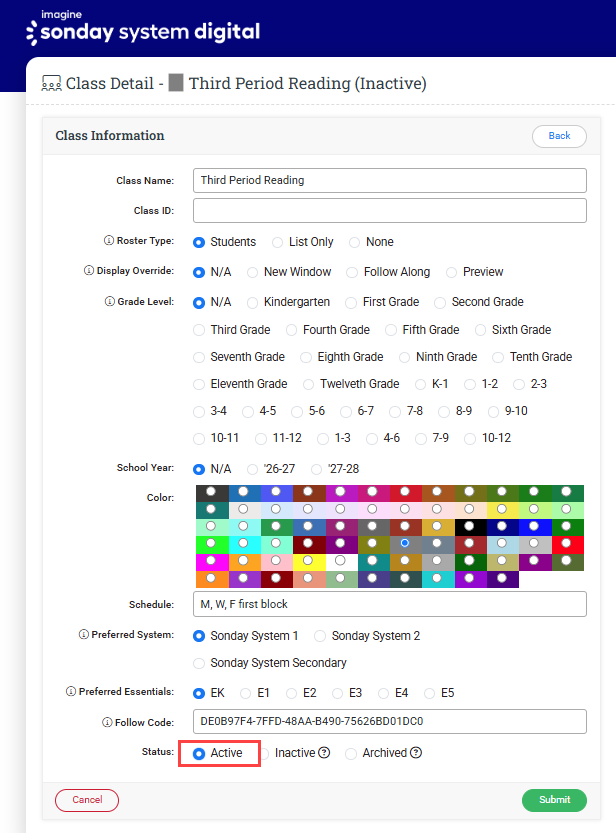Click the Follow Code info icon
This screenshot has width=616, height=833.
(107, 722)
